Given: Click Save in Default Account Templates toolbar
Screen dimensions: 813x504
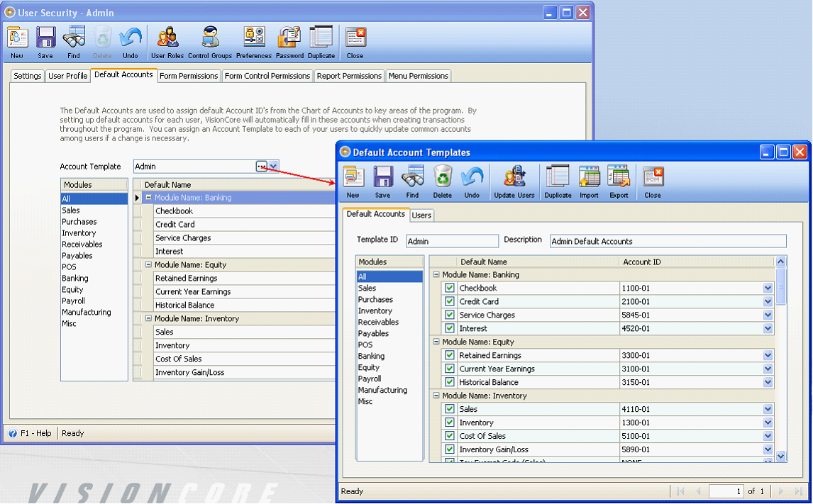Looking at the screenshot, I should coord(382,177).
